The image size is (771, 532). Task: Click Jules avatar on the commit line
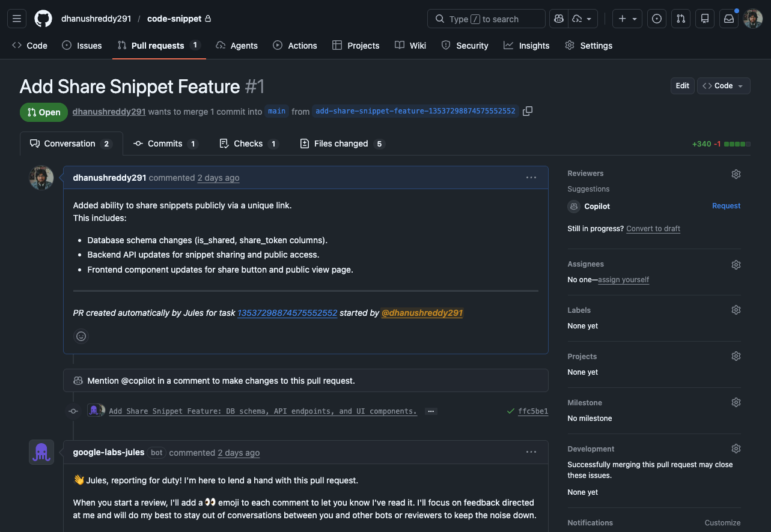coord(94,411)
